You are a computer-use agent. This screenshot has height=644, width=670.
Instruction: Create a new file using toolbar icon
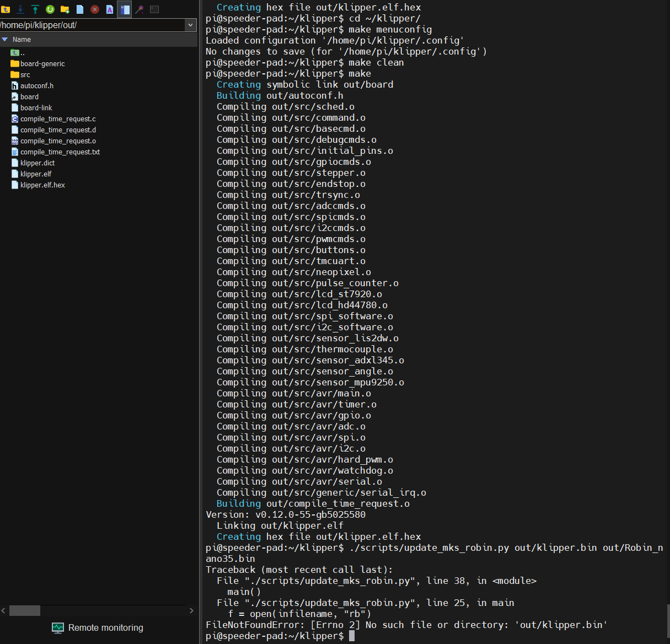(x=80, y=9)
